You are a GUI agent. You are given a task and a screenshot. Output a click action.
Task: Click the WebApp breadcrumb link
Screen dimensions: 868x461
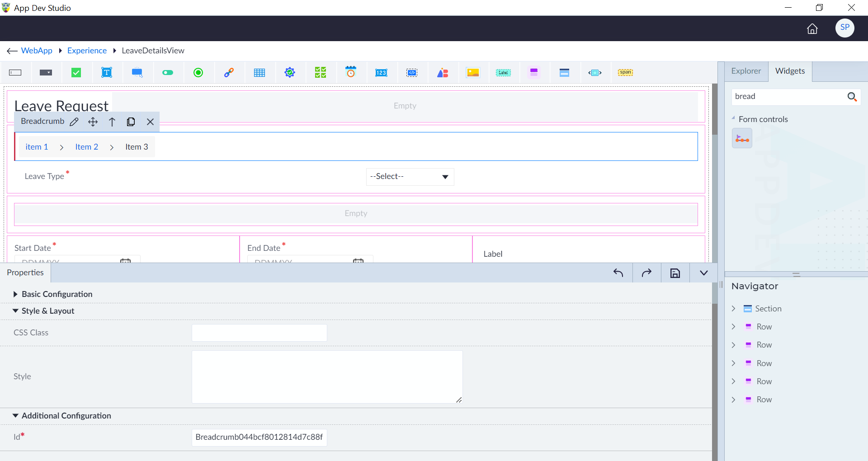pos(37,51)
